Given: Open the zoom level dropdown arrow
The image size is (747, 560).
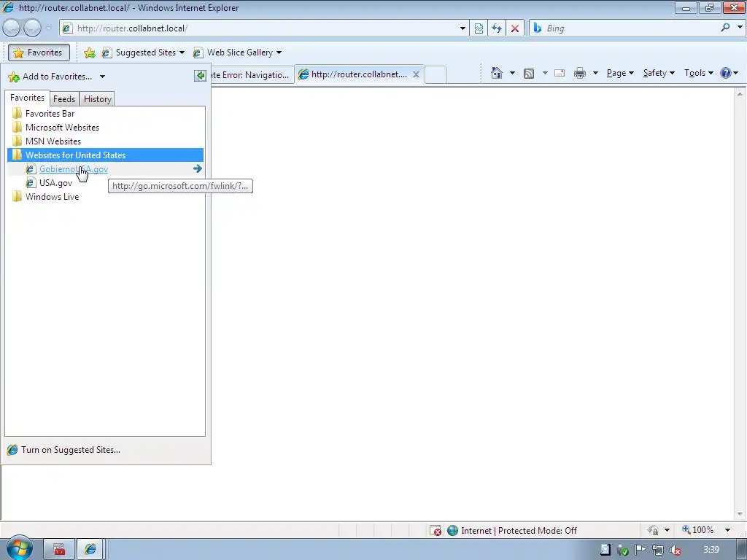Looking at the screenshot, I should [x=727, y=530].
